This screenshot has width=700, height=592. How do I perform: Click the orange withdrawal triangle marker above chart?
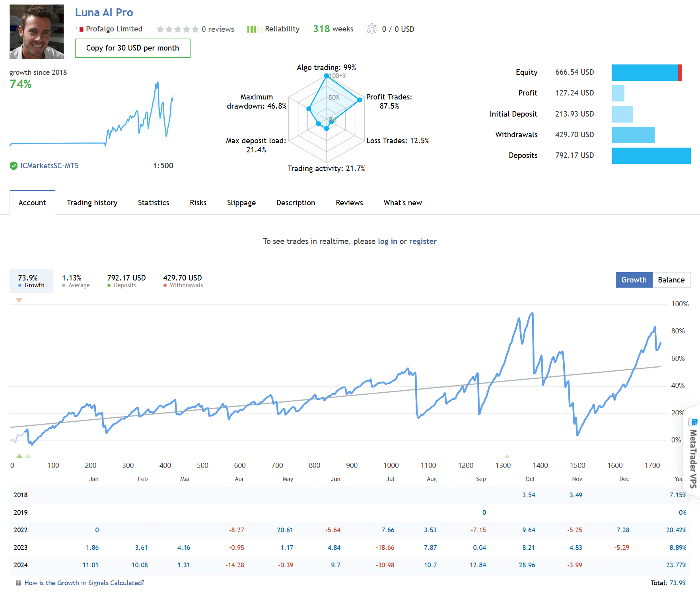pos(19,300)
